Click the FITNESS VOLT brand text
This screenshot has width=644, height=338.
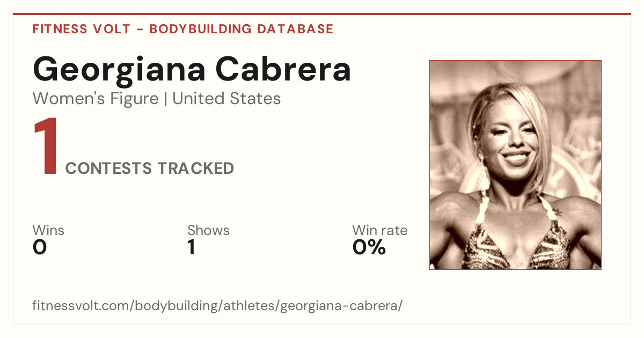click(82, 29)
